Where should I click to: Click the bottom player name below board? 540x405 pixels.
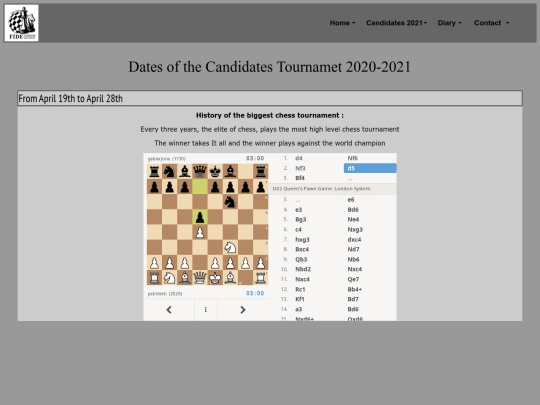(x=165, y=294)
